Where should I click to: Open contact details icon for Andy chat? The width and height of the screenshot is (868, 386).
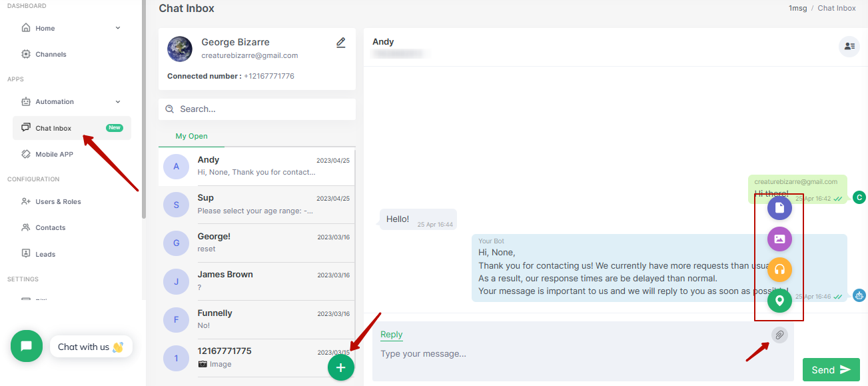tap(849, 46)
